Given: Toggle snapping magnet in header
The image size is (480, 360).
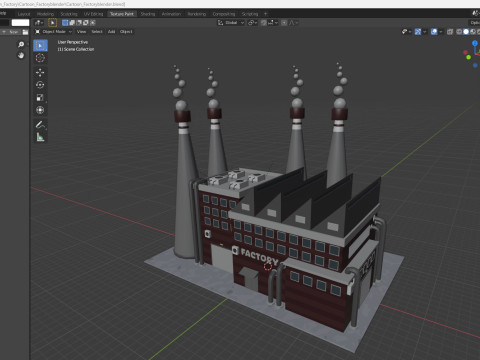Looking at the screenshot, I should pyautogui.click(x=264, y=23).
